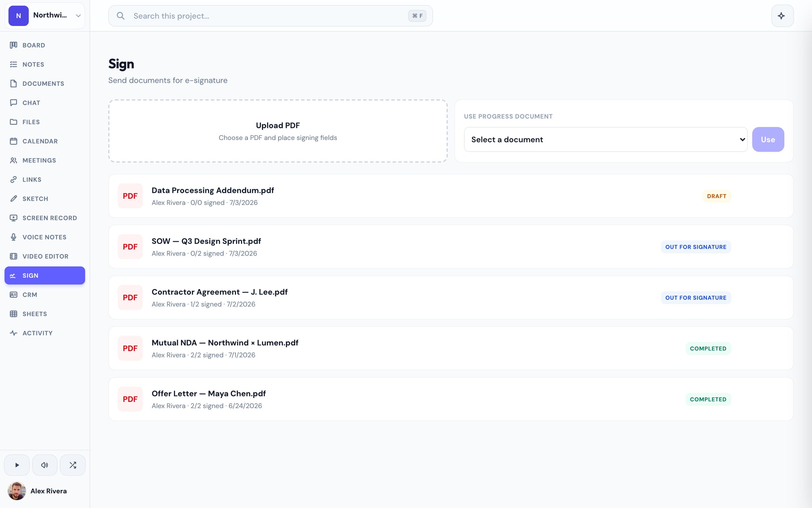Open the Video Editor film icon
Viewport: 812px width, 508px height.
pyautogui.click(x=14, y=256)
